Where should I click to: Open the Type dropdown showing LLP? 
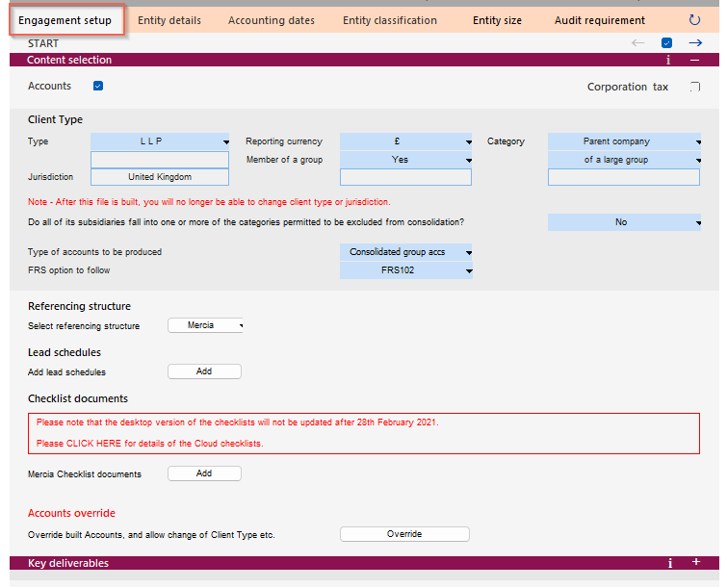point(160,141)
